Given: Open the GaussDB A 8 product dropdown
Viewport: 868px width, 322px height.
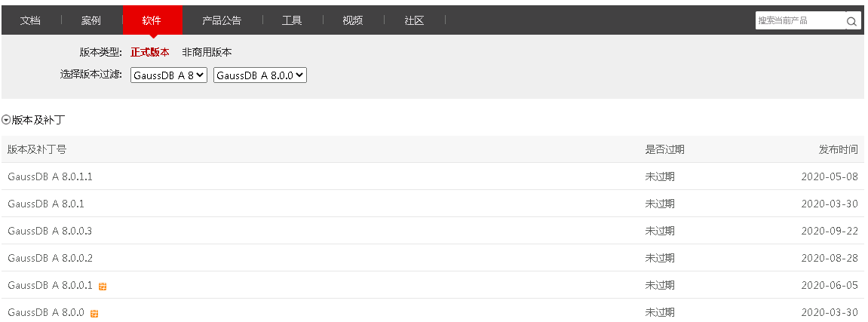Looking at the screenshot, I should point(168,75).
